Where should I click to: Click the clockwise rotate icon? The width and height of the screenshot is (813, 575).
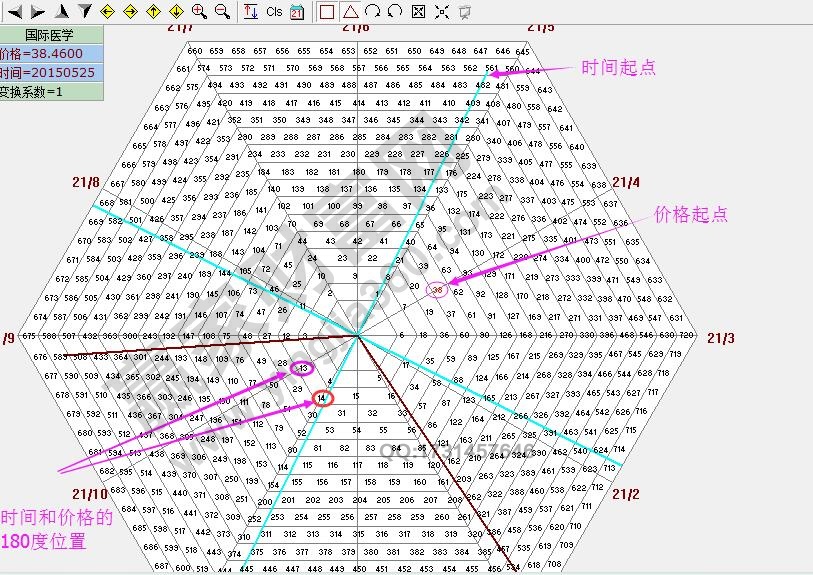[373, 11]
